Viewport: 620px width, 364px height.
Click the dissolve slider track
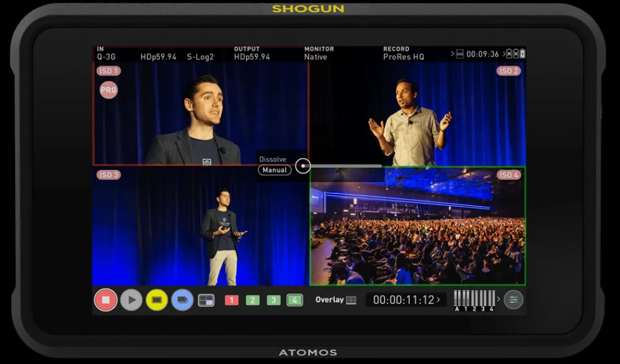point(346,166)
